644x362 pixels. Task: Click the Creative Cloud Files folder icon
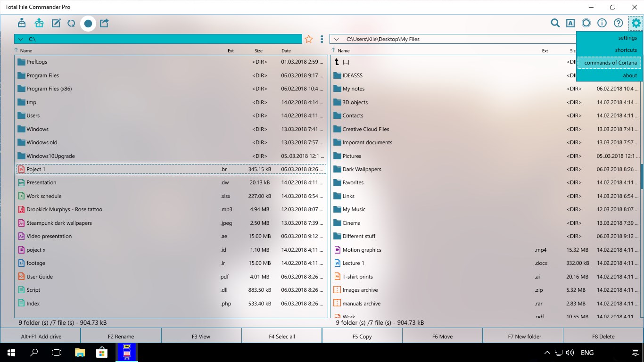(337, 129)
